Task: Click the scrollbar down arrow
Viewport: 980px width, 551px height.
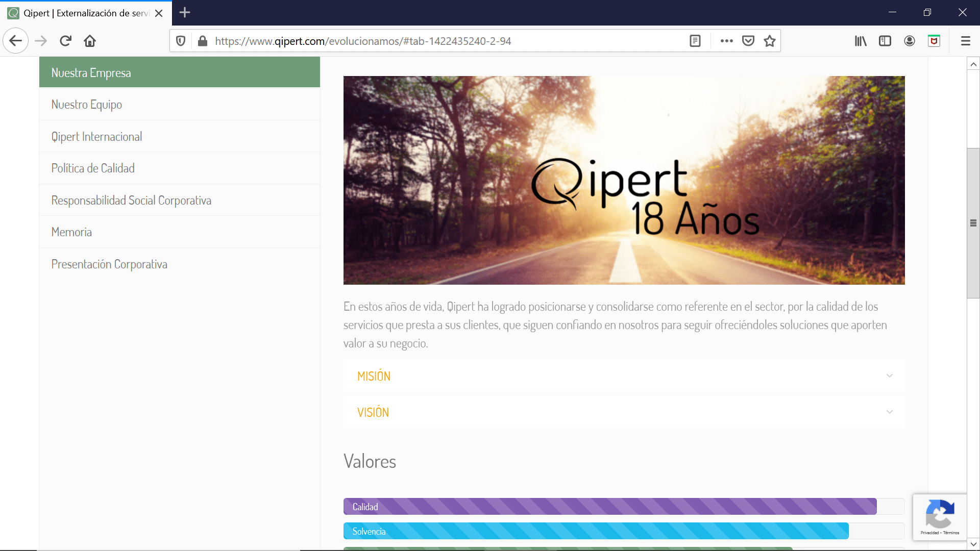Action: click(x=973, y=544)
